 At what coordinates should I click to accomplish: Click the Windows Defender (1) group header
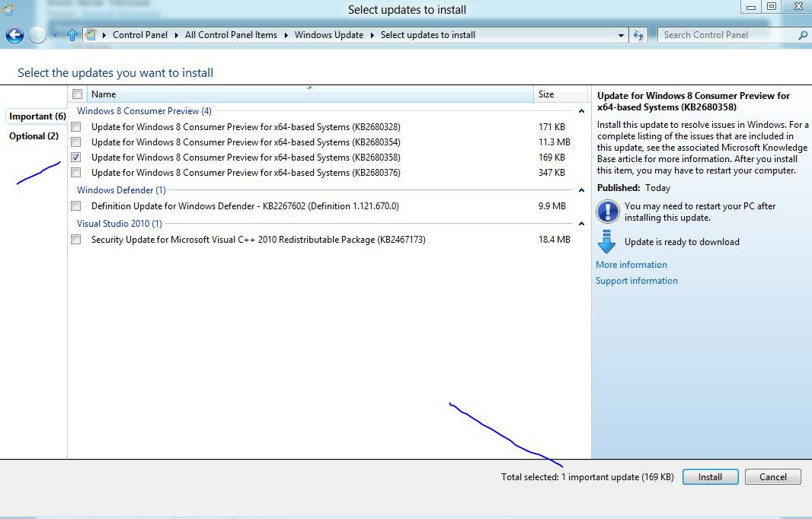coord(121,190)
